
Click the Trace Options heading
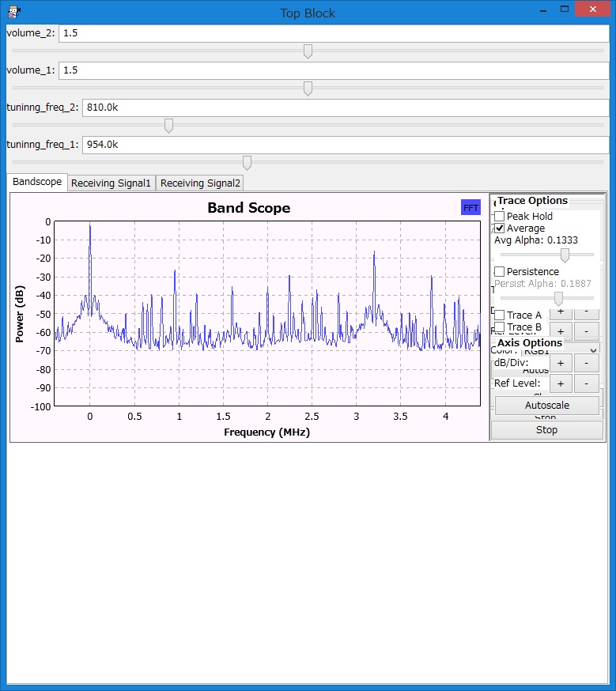click(532, 201)
